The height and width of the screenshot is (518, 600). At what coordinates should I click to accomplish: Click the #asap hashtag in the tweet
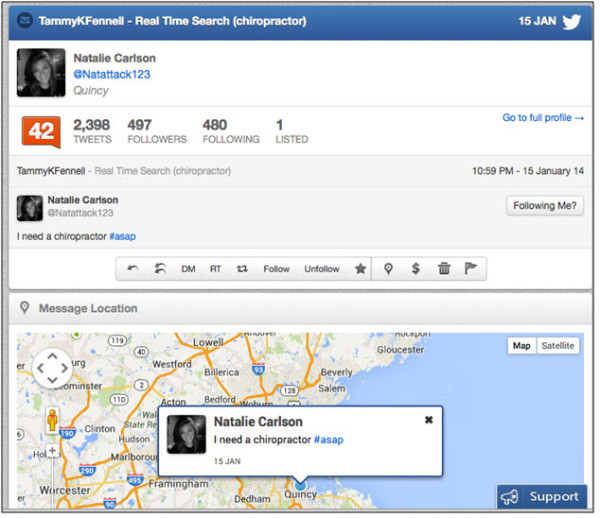coord(122,236)
